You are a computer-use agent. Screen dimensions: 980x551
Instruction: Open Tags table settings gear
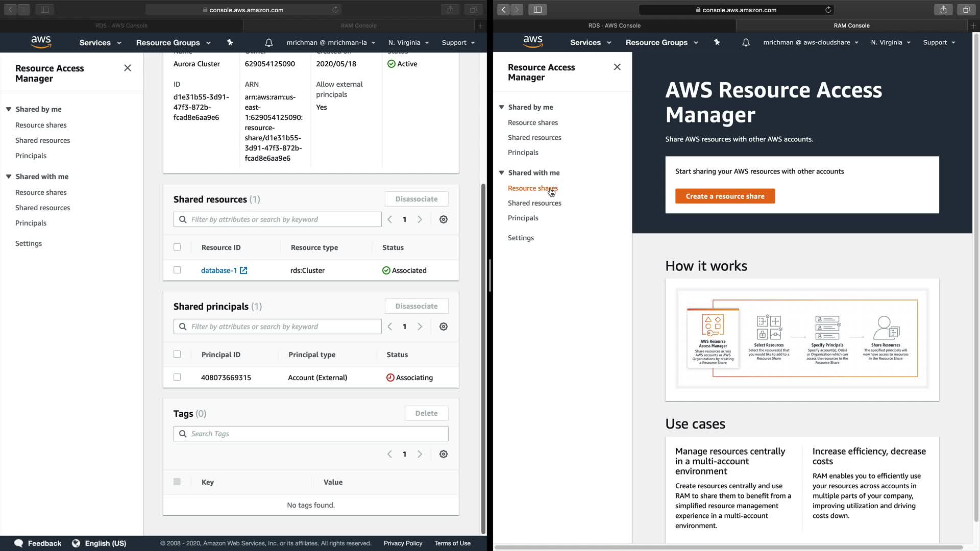(x=444, y=454)
